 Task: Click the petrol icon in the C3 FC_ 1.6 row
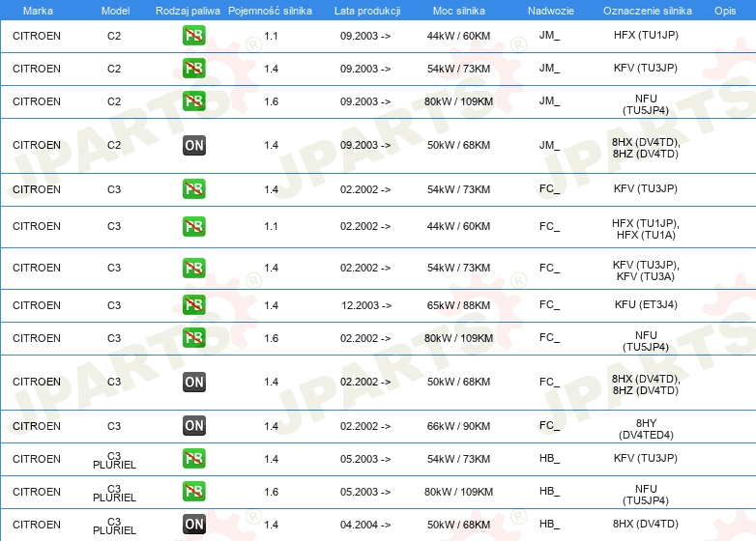pos(193,337)
